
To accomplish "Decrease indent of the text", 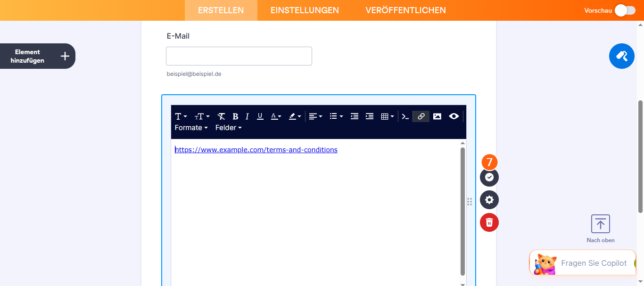I will (x=355, y=116).
